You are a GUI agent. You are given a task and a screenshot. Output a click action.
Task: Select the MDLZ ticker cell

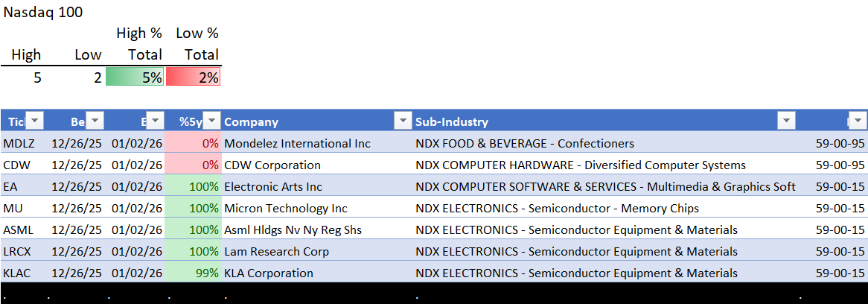click(x=23, y=143)
